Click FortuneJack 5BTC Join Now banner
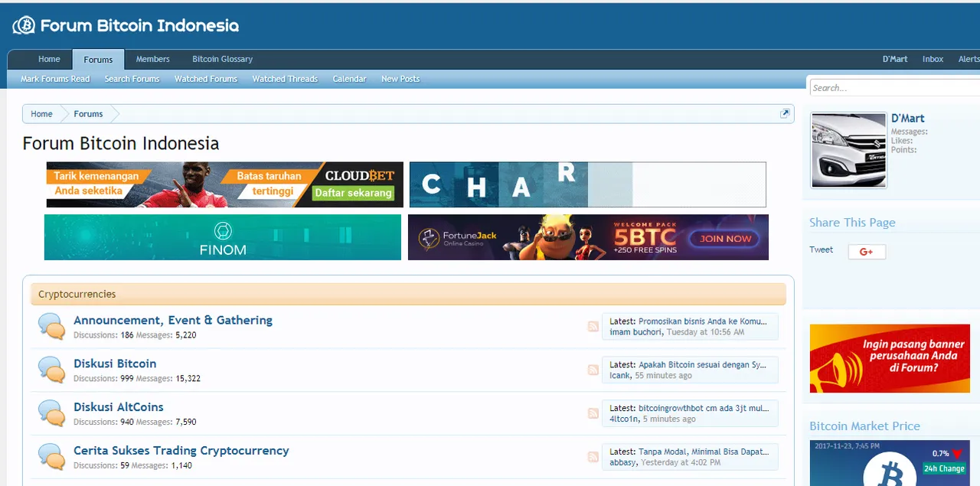 click(x=588, y=237)
